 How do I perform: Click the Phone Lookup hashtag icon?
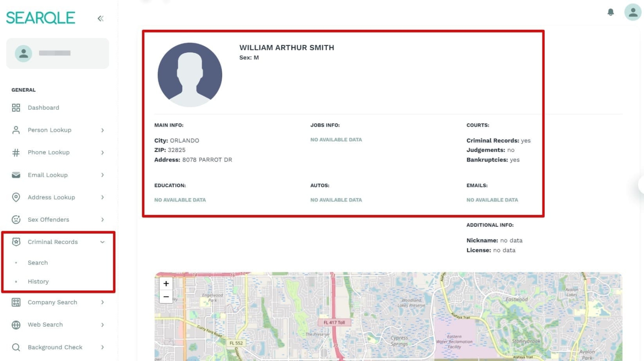point(16,152)
